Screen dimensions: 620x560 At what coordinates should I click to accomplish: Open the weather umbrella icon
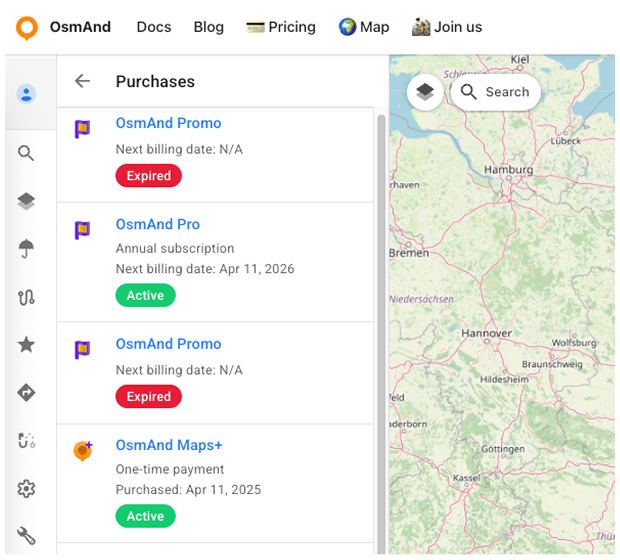[x=27, y=249]
